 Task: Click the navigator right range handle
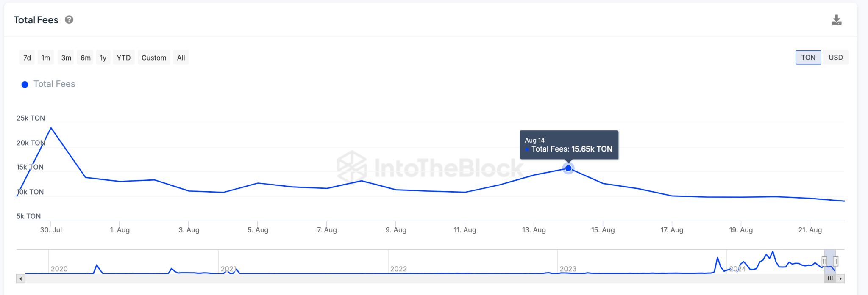tap(835, 262)
